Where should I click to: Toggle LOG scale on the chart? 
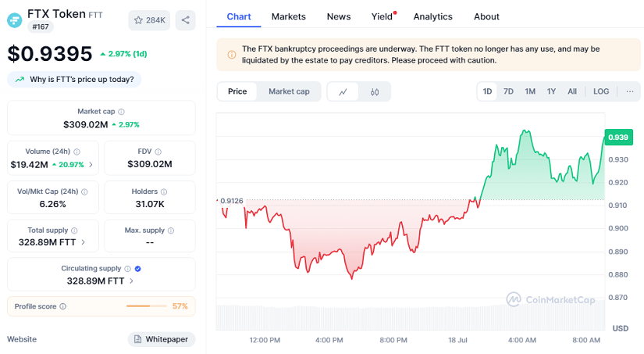601,91
